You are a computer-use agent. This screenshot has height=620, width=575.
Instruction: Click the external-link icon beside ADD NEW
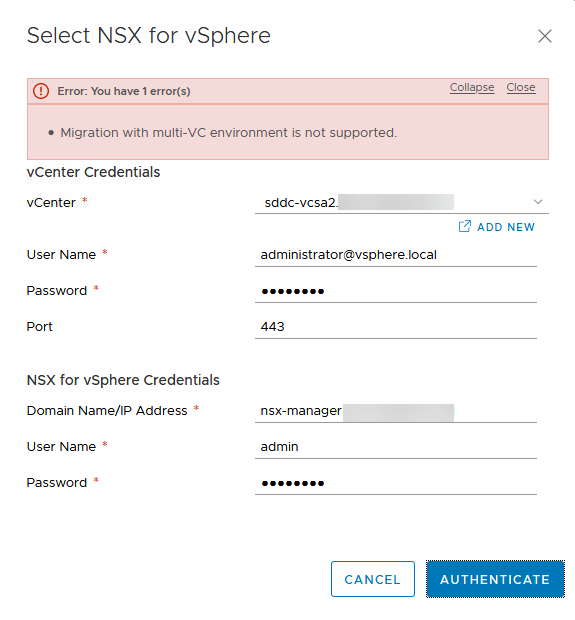click(x=465, y=227)
